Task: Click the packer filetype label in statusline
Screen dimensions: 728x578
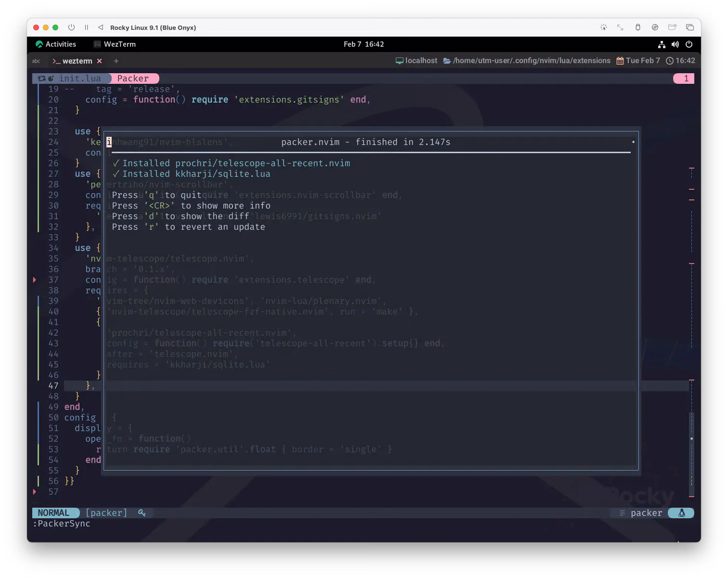Action: tap(647, 513)
